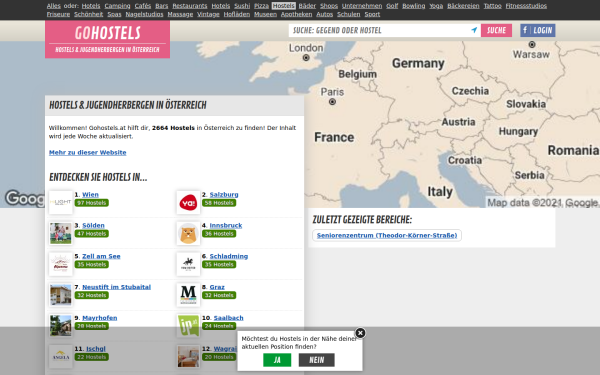Click the location arrow icon in search box
600x375 pixels.
474,30
